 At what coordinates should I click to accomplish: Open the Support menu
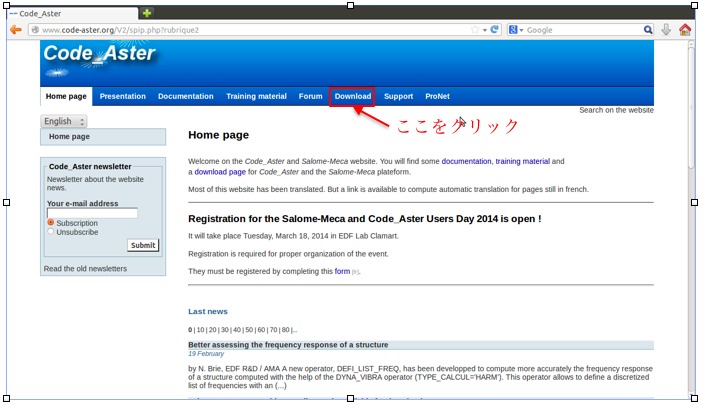[399, 96]
